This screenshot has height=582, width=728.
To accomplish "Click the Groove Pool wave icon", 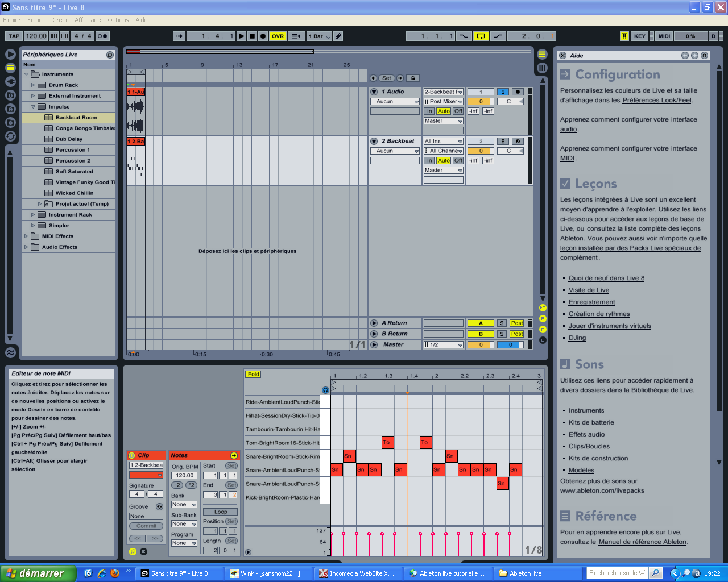I will tap(10, 352).
